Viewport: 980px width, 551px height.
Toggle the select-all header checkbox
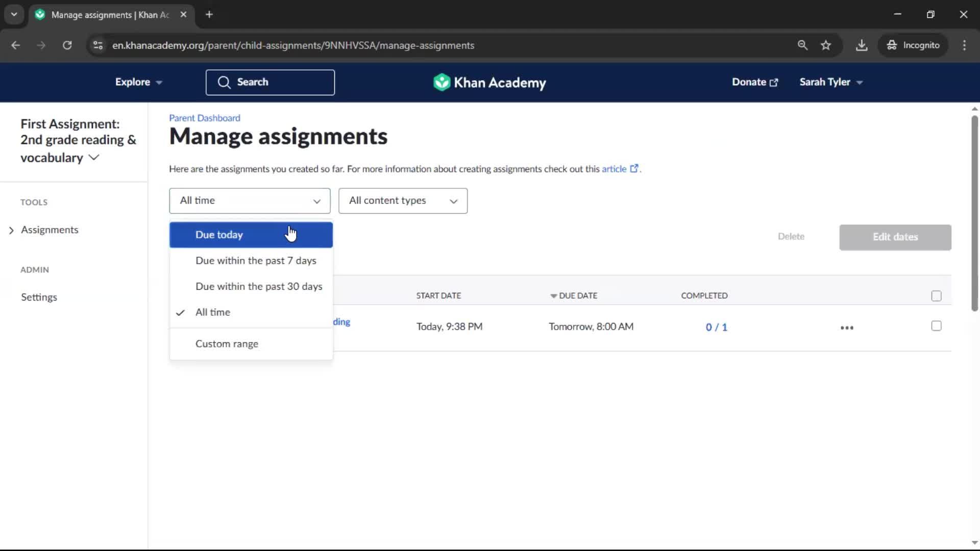click(936, 296)
